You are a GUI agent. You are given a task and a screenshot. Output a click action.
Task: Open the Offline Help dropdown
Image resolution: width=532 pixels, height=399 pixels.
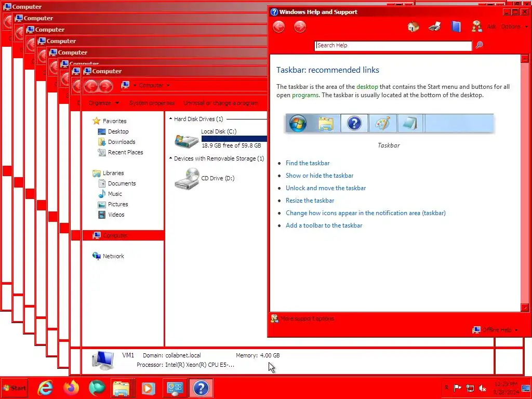pos(495,330)
